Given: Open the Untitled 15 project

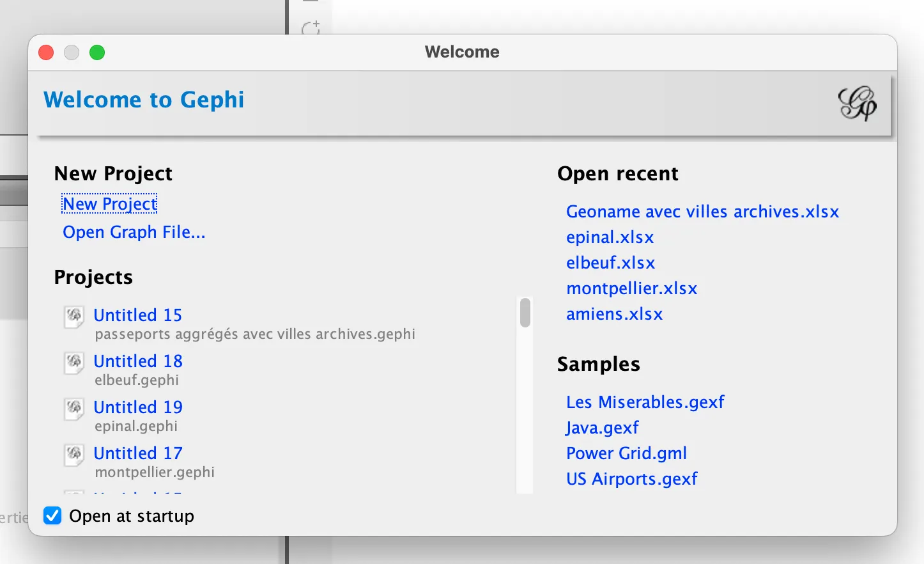Looking at the screenshot, I should (137, 315).
